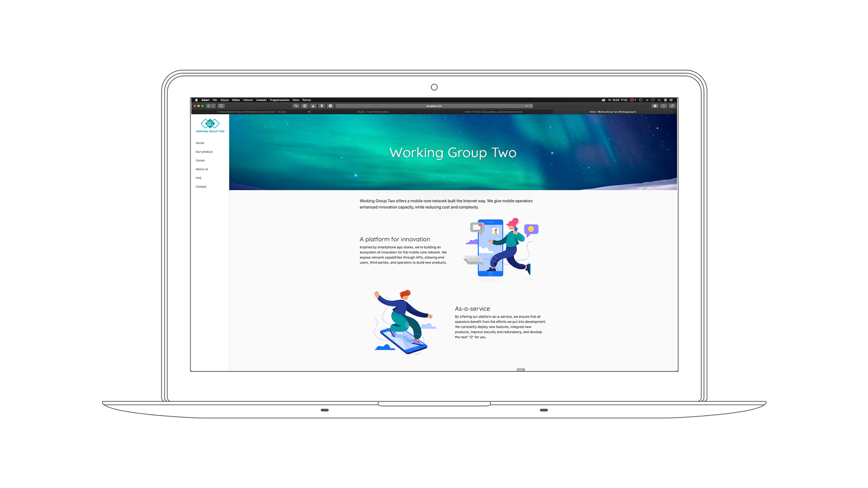Switch to the YouTube tab
The width and height of the screenshot is (868, 488).
(252, 112)
